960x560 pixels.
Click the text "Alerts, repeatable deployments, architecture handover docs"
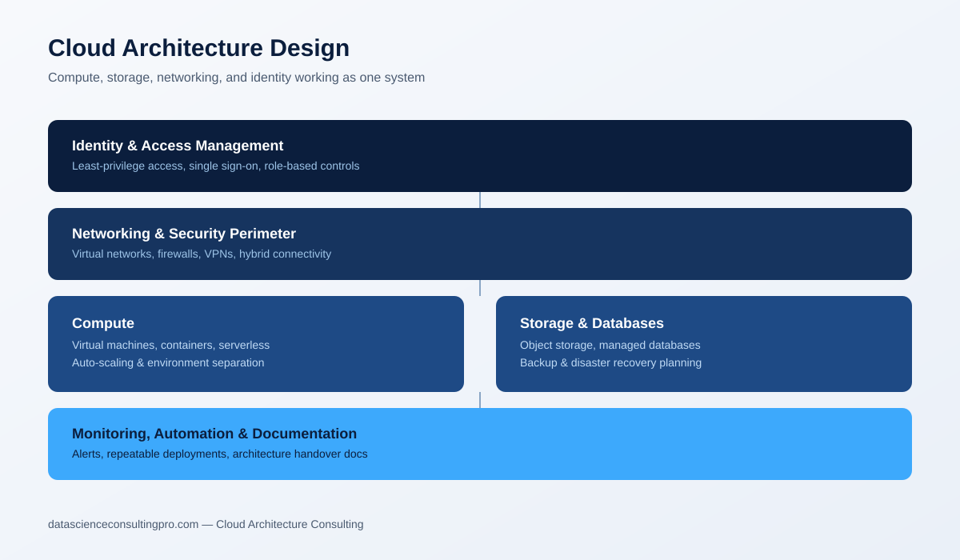point(220,454)
